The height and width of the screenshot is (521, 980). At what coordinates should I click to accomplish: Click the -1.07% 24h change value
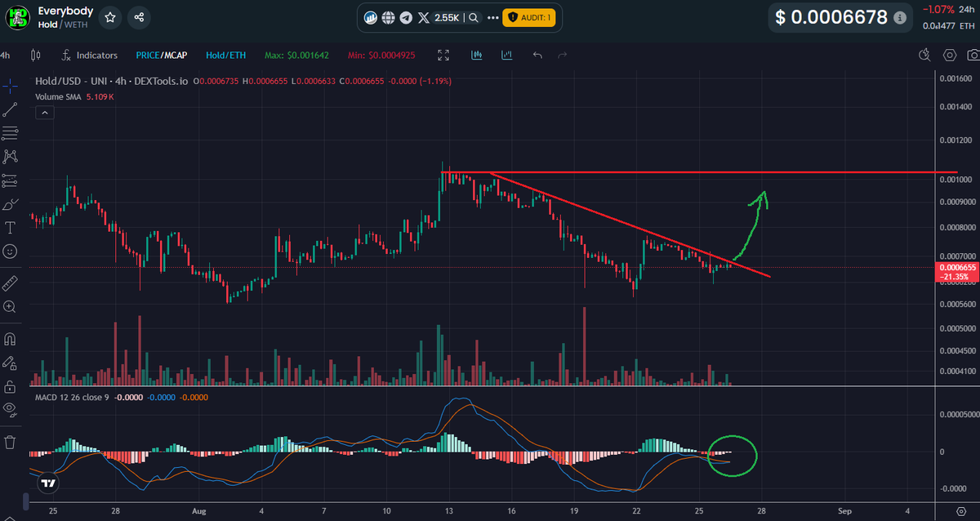pos(940,10)
